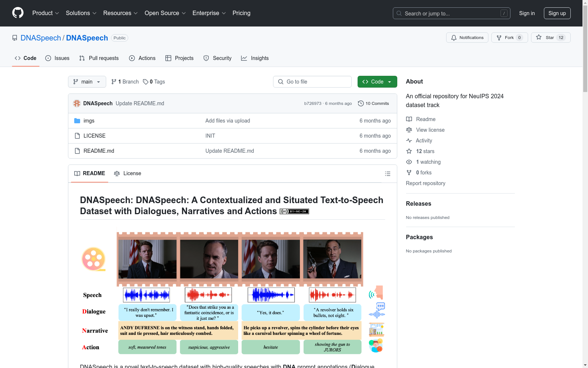Open the DNASpeech owner profile link

click(x=41, y=38)
